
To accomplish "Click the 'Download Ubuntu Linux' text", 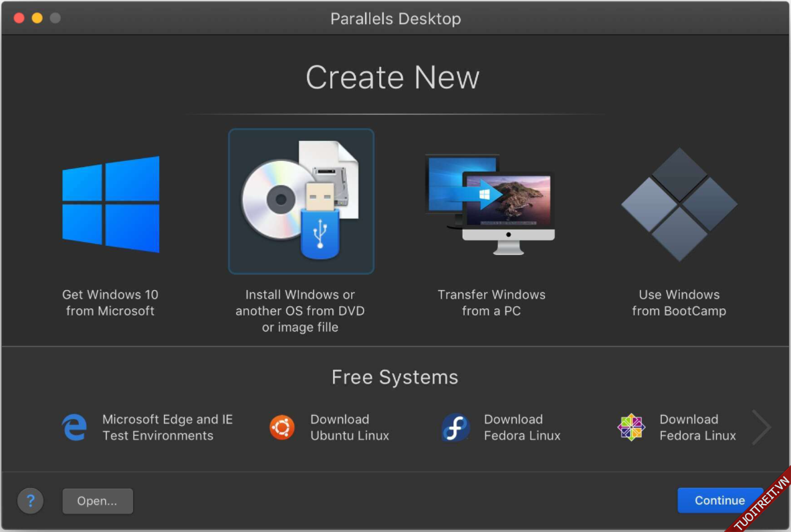I will pyautogui.click(x=349, y=428).
